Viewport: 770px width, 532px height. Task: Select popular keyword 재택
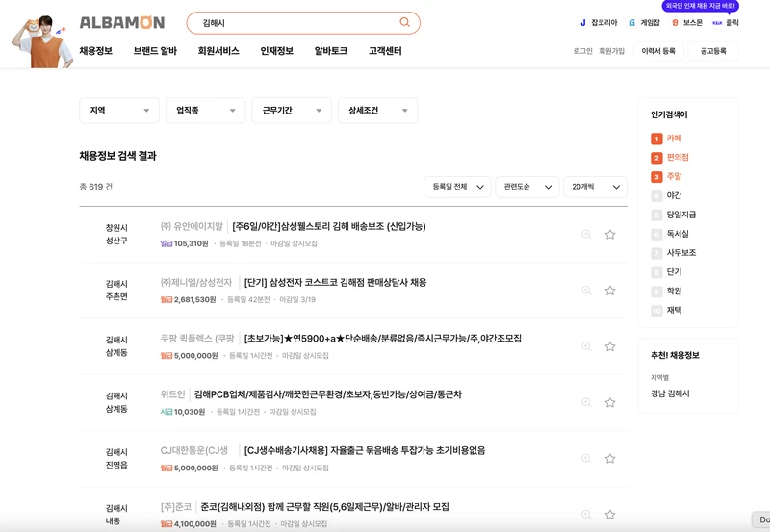click(674, 310)
